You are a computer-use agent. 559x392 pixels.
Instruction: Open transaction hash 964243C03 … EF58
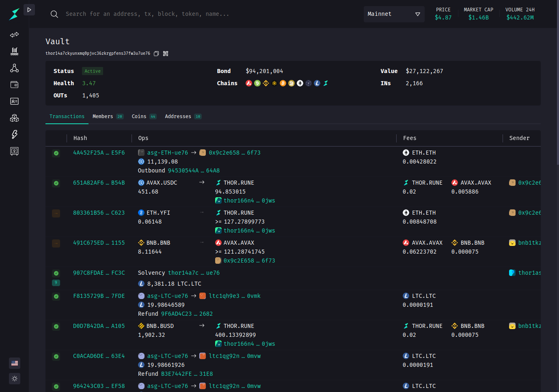pyautogui.click(x=99, y=386)
